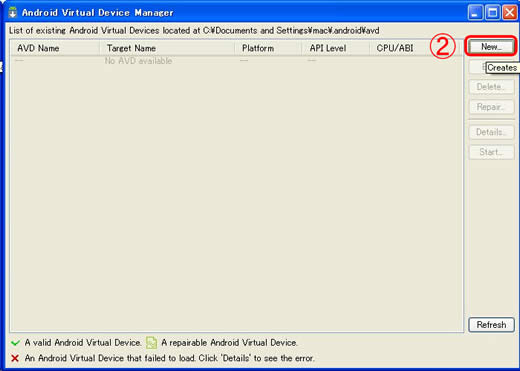
Task: Click the red X failed-to-load icon
Action: point(15,358)
